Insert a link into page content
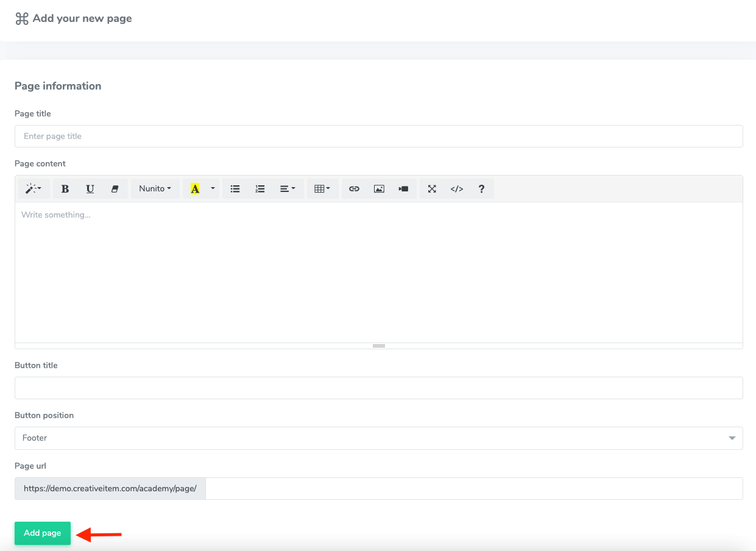The image size is (756, 551). coord(354,188)
